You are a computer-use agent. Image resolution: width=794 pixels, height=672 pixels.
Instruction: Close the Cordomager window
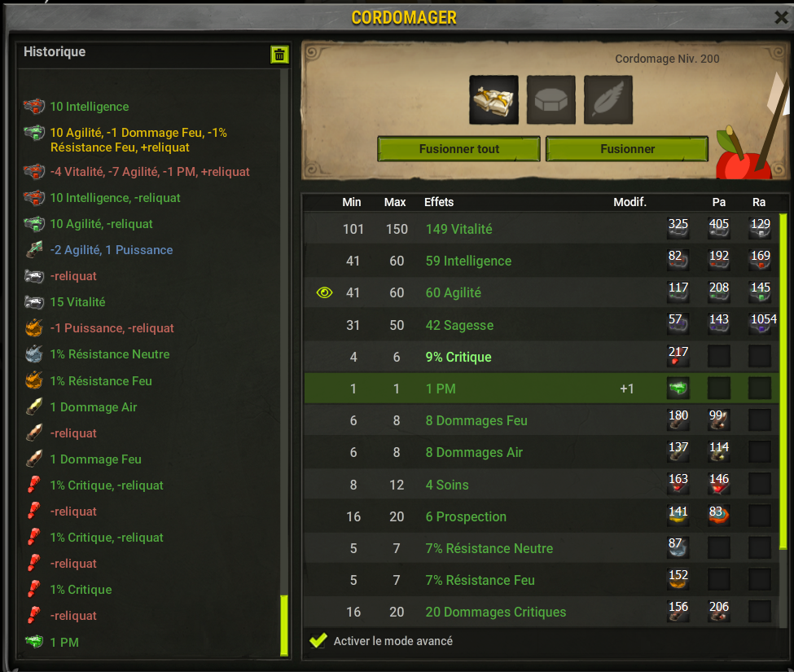point(782,17)
